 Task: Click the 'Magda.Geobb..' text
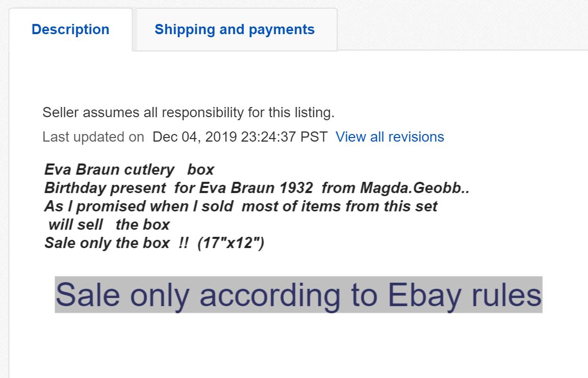click(415, 188)
